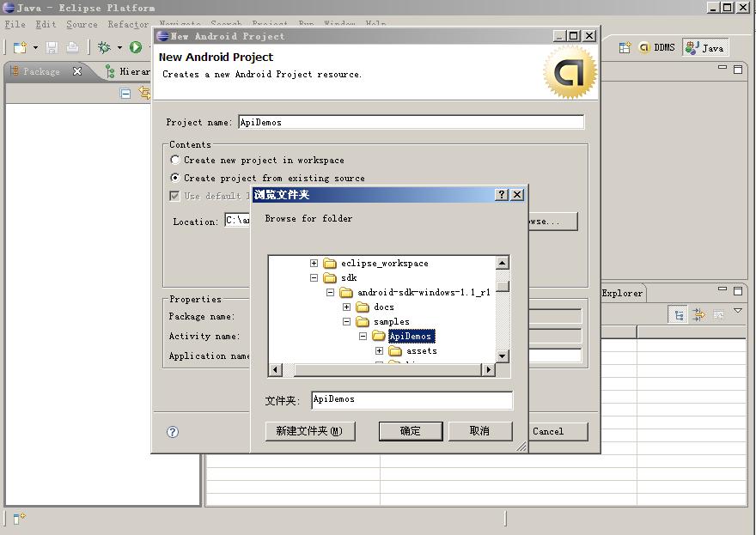Screen dimensions: 756x535
Task: Switch to the Hierarchy tab
Action: 128,71
